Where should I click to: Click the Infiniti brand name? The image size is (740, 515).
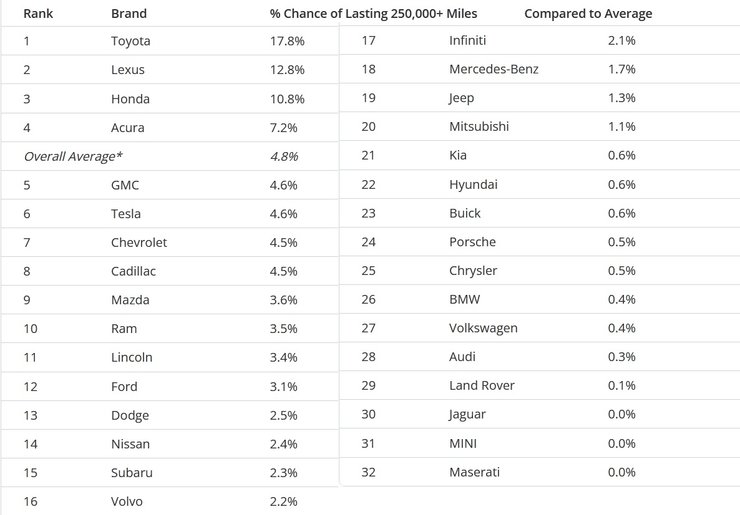(x=468, y=41)
